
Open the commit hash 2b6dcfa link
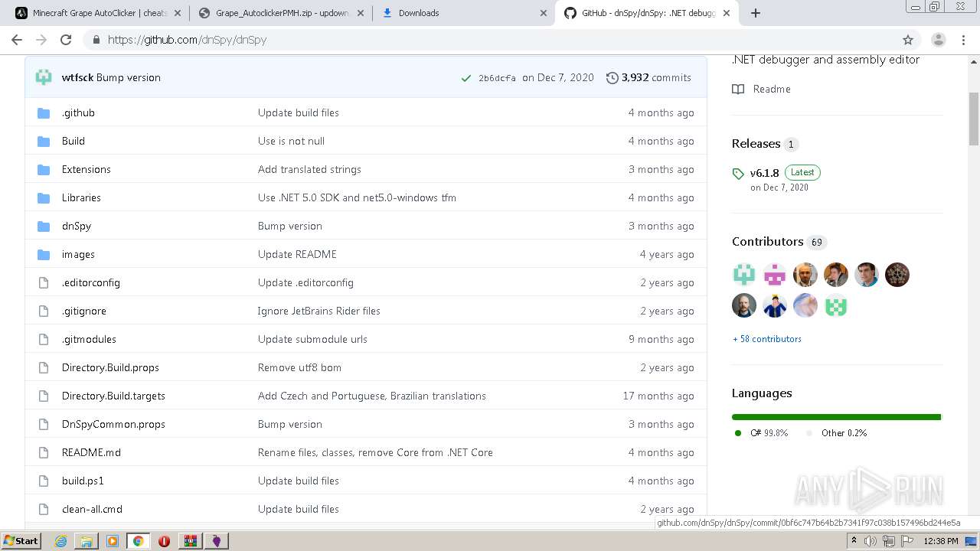point(497,78)
